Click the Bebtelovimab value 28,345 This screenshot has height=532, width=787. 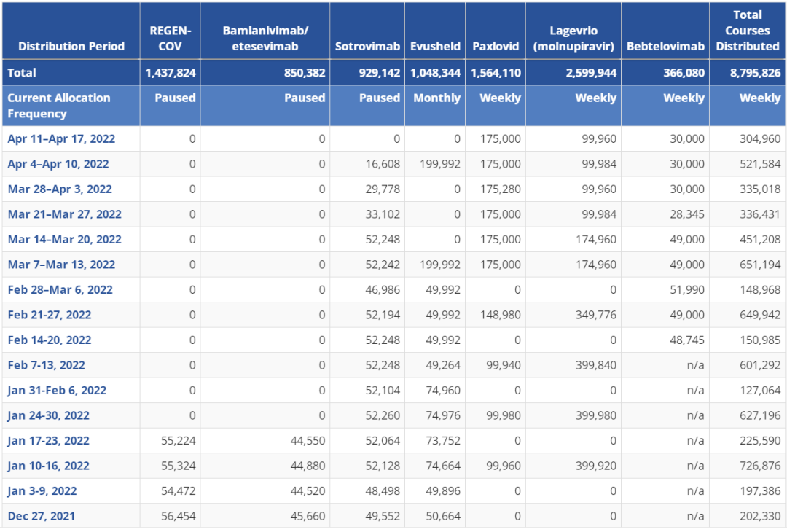(x=687, y=214)
